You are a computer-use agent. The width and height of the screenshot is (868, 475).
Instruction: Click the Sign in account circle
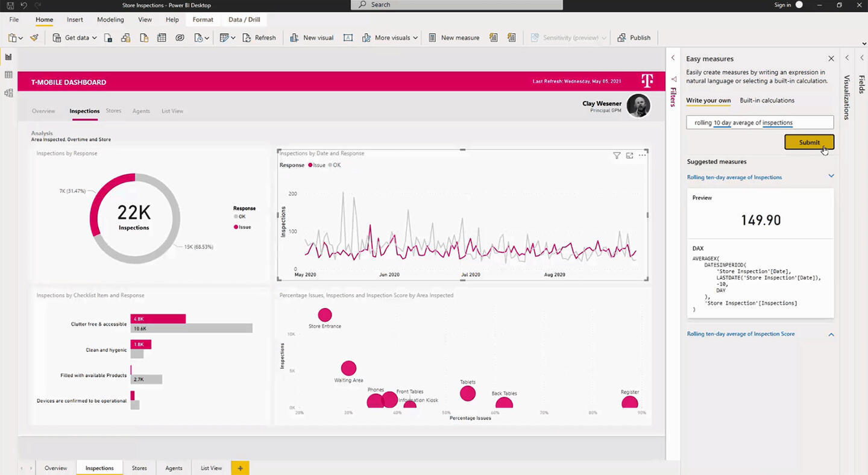pyautogui.click(x=799, y=5)
